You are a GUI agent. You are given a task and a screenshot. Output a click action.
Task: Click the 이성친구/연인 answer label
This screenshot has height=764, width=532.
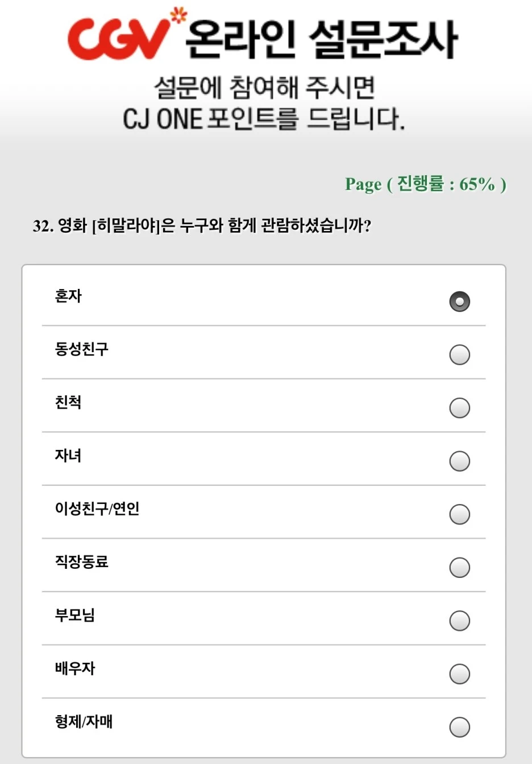(97, 509)
